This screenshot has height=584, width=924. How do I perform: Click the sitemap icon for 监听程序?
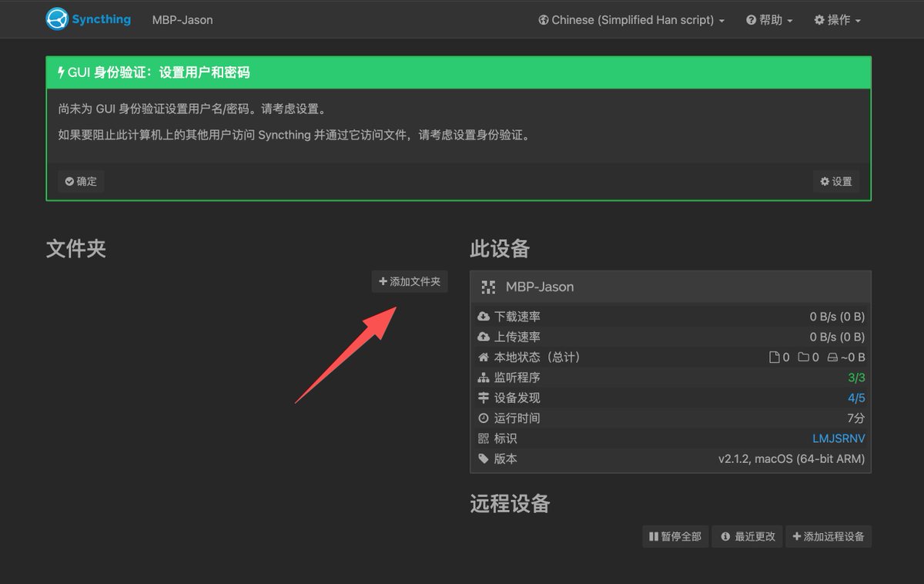pyautogui.click(x=484, y=378)
